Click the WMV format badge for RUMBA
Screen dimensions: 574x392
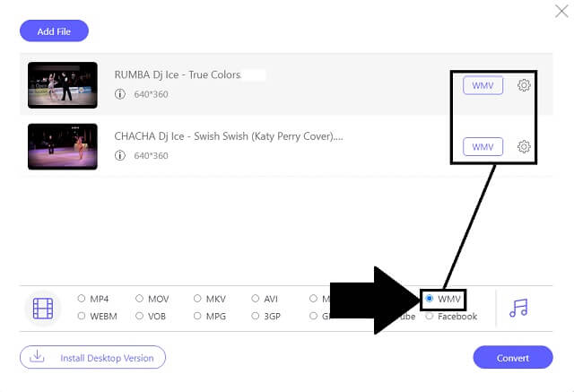[483, 85]
